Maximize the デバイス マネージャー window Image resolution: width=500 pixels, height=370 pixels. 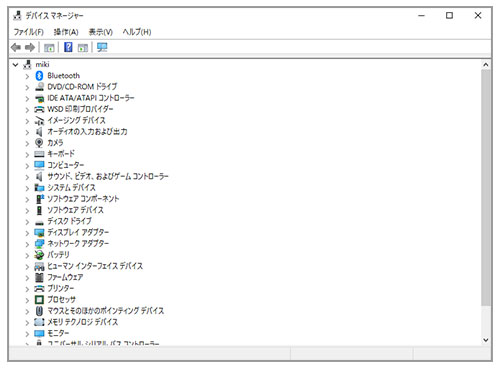coord(449,15)
